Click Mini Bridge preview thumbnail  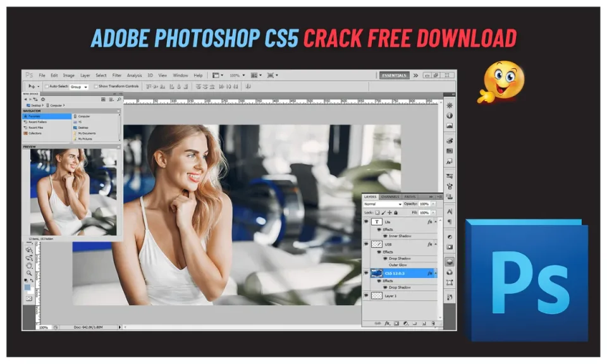[73, 192]
